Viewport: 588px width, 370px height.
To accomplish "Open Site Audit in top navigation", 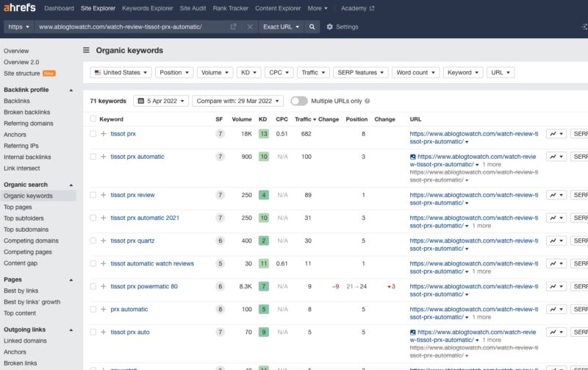I will [193, 8].
